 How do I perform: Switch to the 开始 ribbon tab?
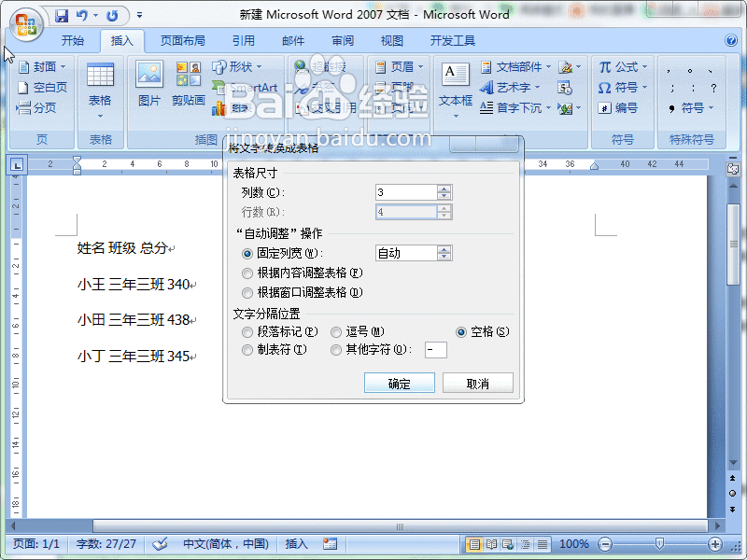pos(73,41)
